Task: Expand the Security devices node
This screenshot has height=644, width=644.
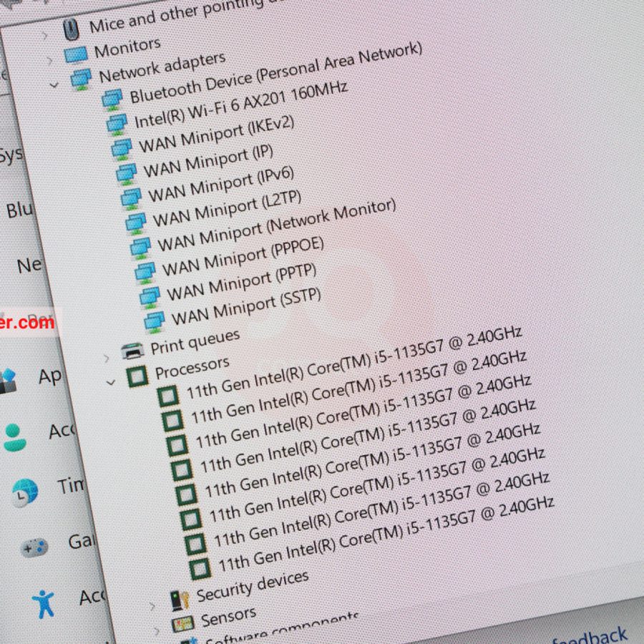Action: [x=152, y=606]
